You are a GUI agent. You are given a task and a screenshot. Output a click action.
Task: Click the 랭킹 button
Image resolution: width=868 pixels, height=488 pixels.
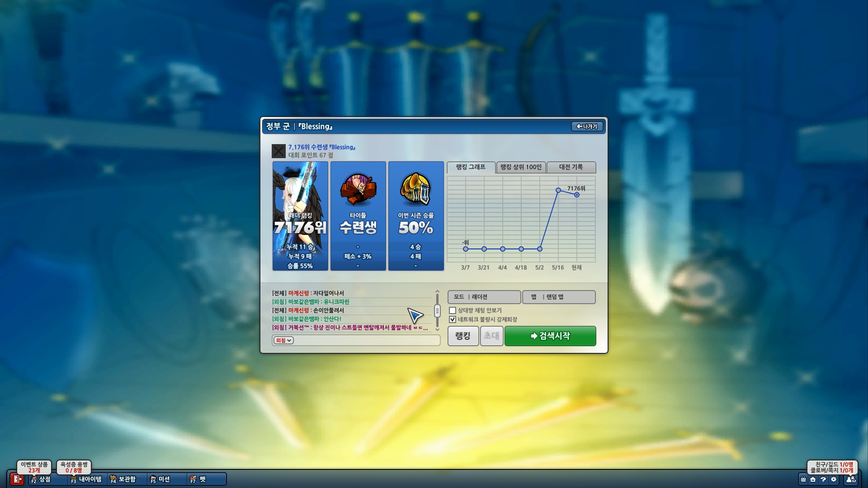pyautogui.click(x=463, y=336)
